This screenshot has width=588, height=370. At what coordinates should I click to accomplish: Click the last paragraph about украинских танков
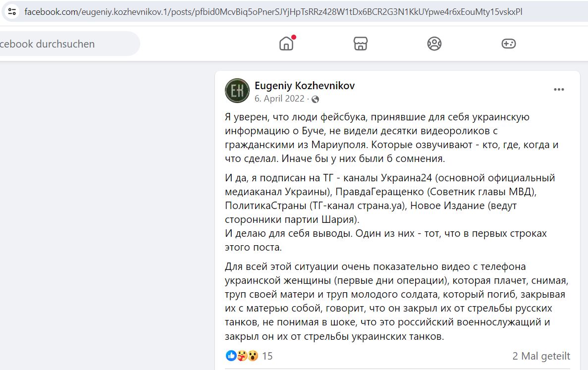[x=396, y=301]
